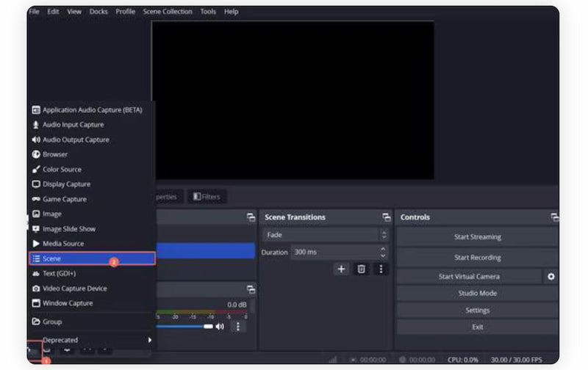Select Audio Output Capture source
Image resolution: width=588 pixels, height=370 pixels.
pos(92,139)
